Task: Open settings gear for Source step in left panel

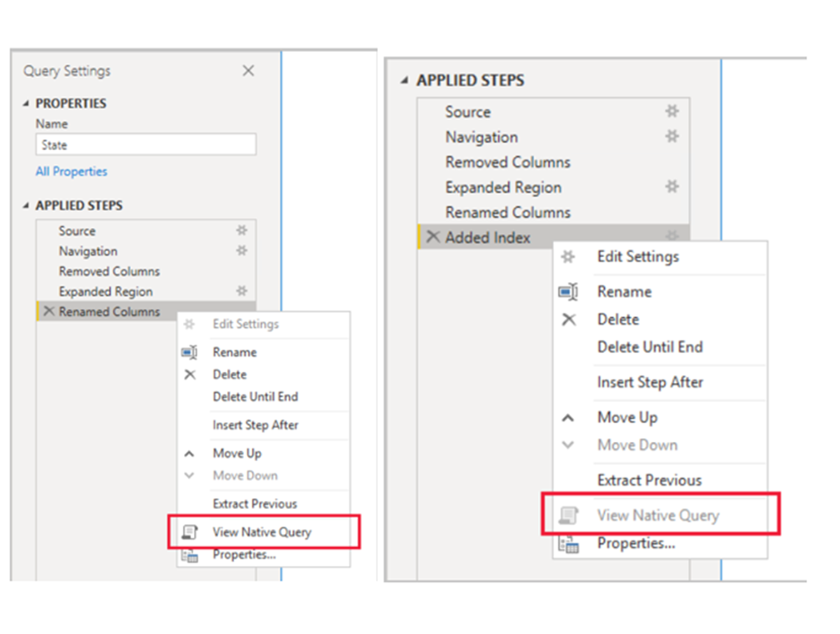Action: [241, 230]
